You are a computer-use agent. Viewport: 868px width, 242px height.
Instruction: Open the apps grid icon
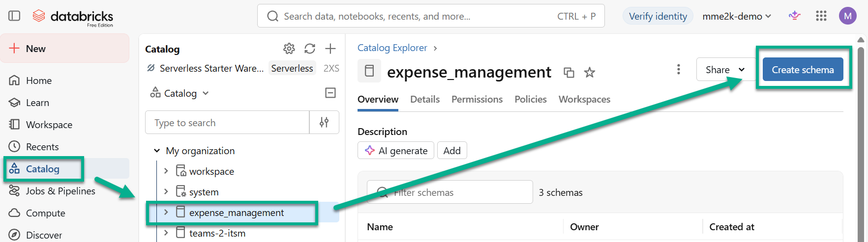[821, 16]
